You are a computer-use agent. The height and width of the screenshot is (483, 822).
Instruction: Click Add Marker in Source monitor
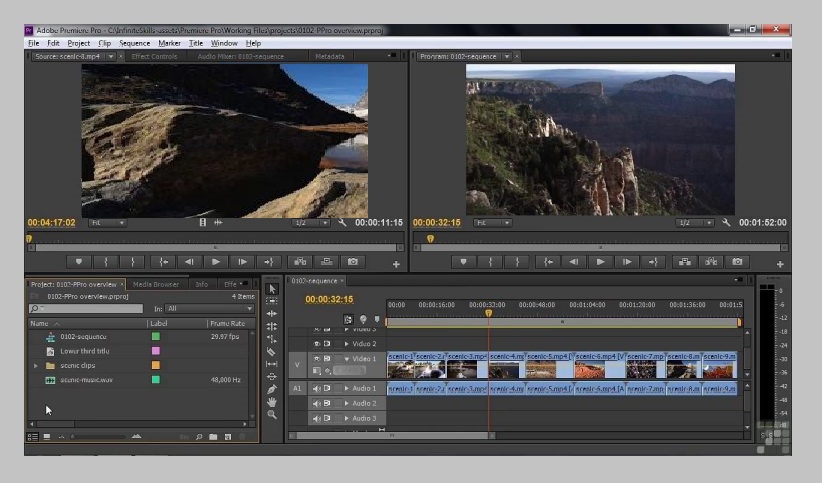[80, 262]
